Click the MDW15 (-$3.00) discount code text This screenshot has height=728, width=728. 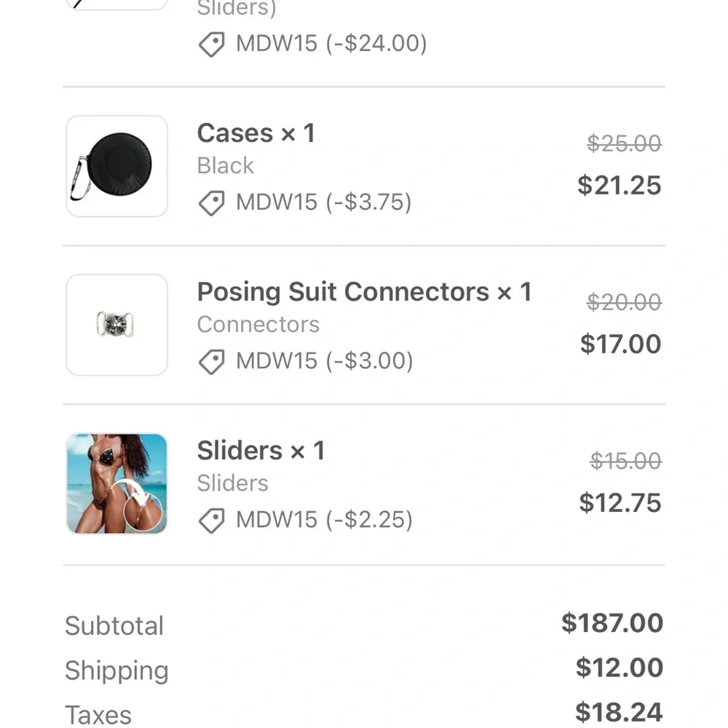[324, 361]
